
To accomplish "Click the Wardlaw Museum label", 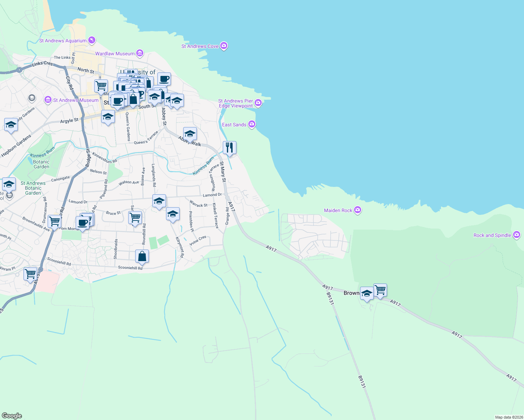I will click(115, 54).
